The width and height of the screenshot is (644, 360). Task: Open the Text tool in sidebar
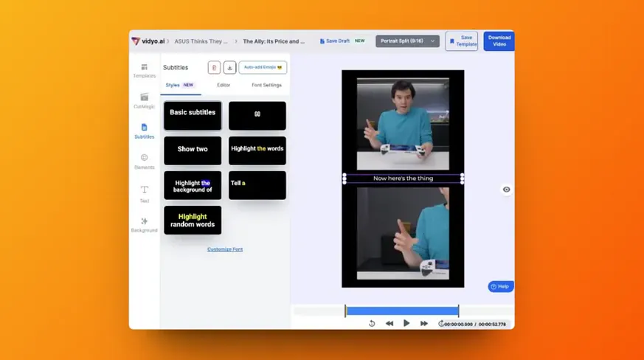tap(144, 194)
